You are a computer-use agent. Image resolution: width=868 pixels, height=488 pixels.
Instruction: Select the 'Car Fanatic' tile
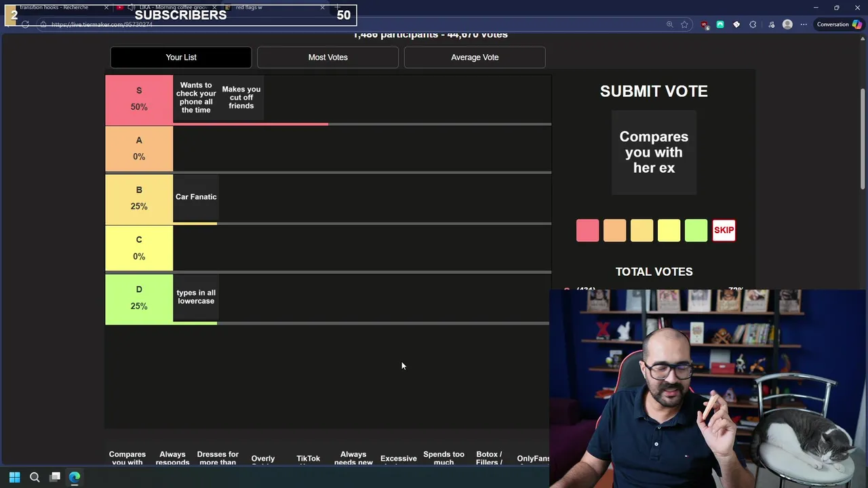196,197
